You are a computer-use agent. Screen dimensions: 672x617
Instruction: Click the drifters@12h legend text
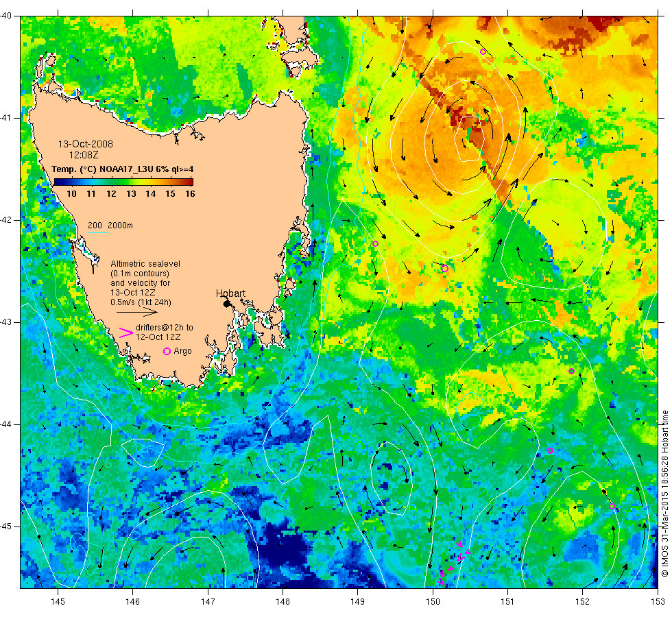click(165, 332)
